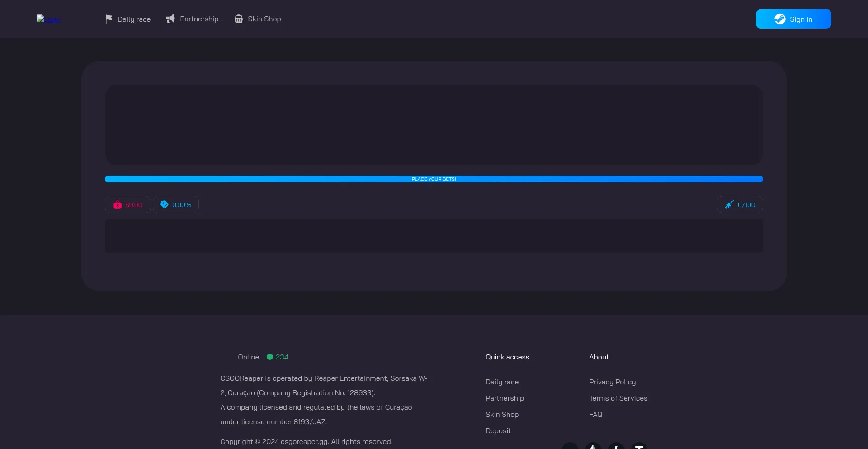868x449 pixels.
Task: Click the broken logo image in the header
Action: click(x=48, y=19)
